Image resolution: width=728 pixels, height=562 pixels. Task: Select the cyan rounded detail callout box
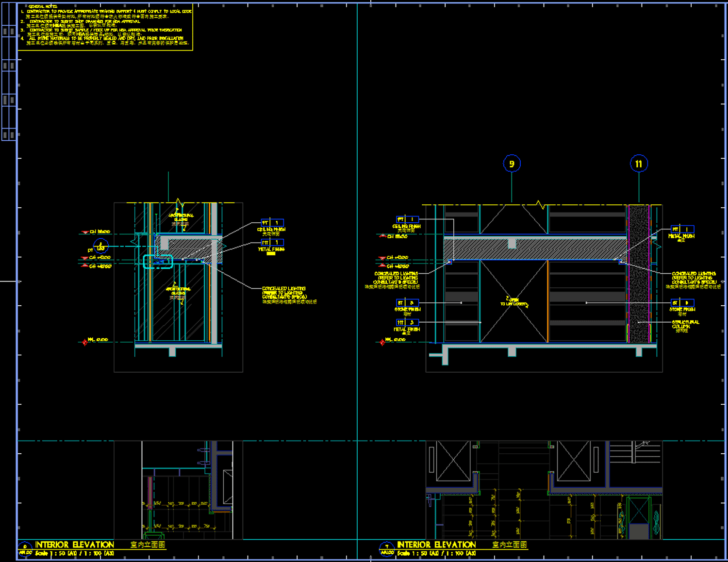pyautogui.click(x=158, y=262)
